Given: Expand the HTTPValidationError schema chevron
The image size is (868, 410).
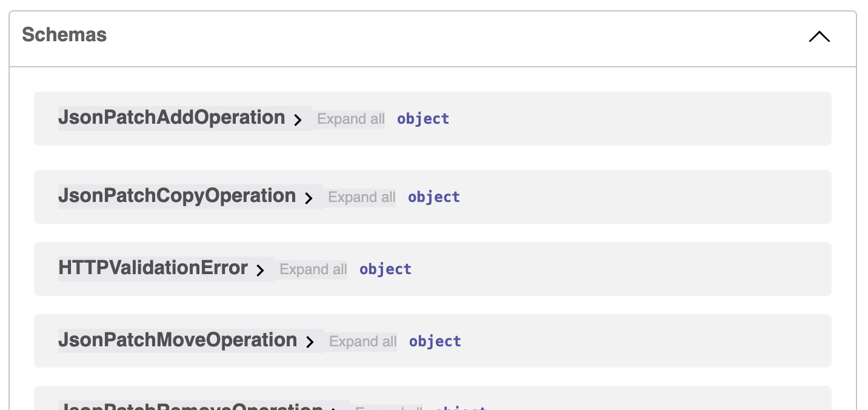Looking at the screenshot, I should pos(260,271).
